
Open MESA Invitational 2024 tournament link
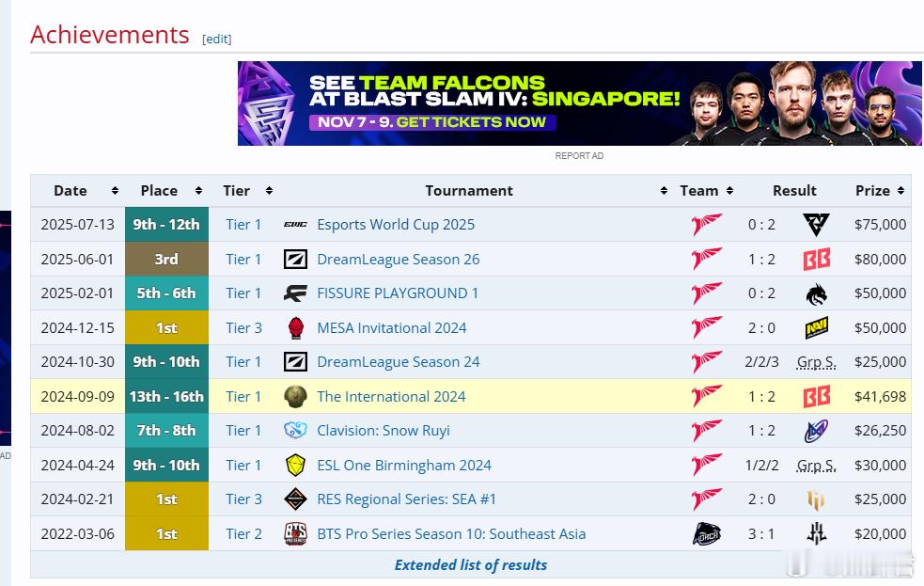(x=392, y=327)
